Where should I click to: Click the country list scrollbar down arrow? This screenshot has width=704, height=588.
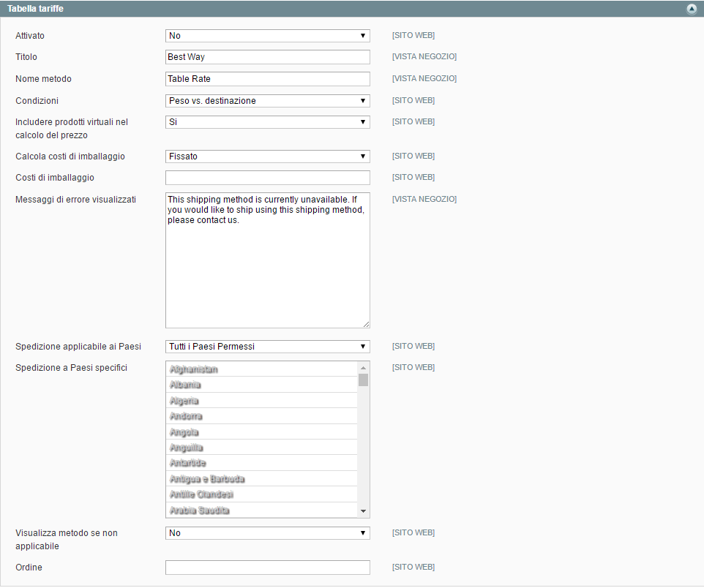363,510
